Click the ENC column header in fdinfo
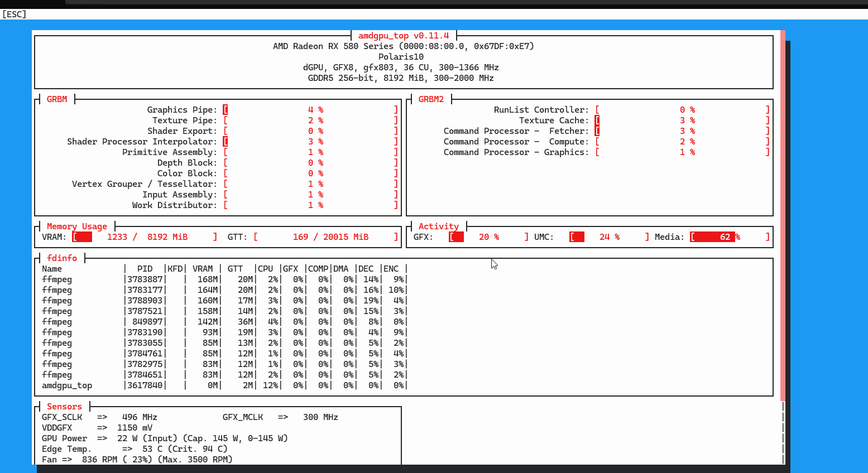868x473 pixels. tap(391, 269)
